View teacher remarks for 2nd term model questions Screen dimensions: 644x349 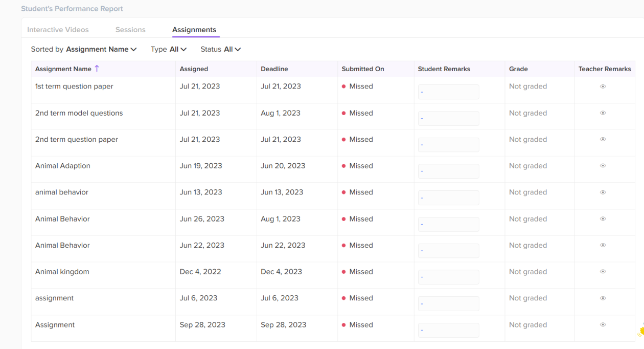click(x=603, y=113)
